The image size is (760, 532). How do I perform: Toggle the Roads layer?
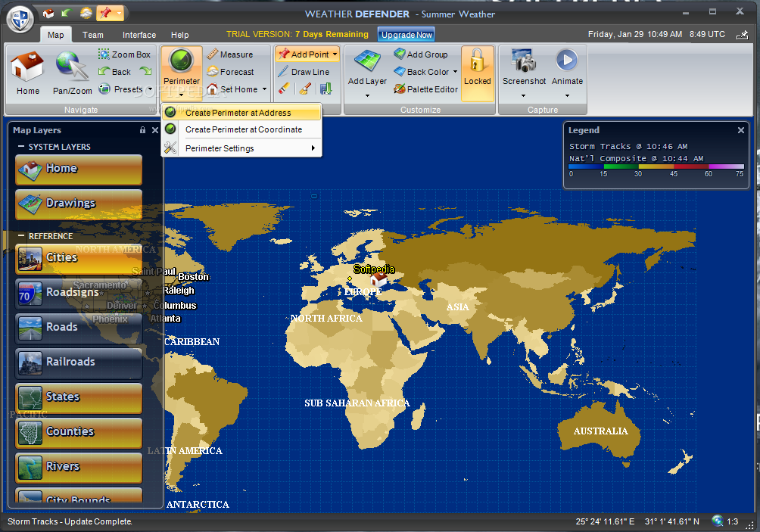point(79,328)
